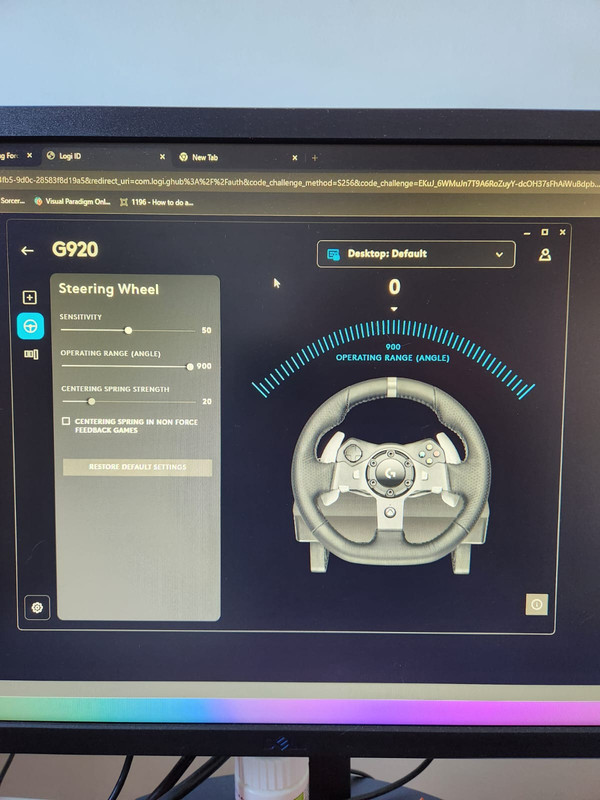
Task: Click the Steering Wheel panel heading
Action: [109, 289]
